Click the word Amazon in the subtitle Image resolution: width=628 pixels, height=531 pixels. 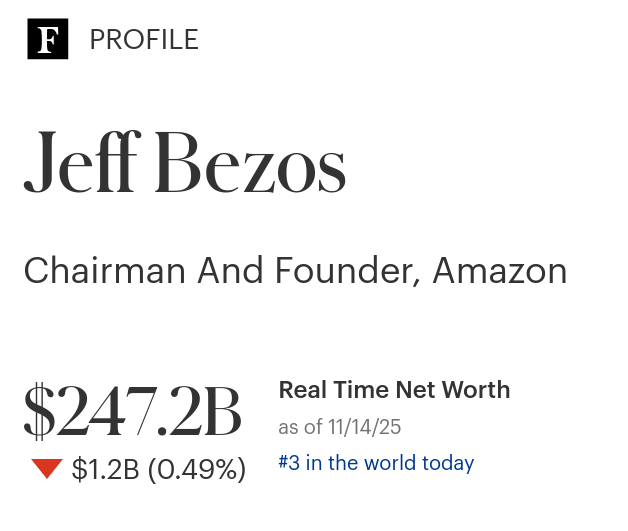pos(499,271)
